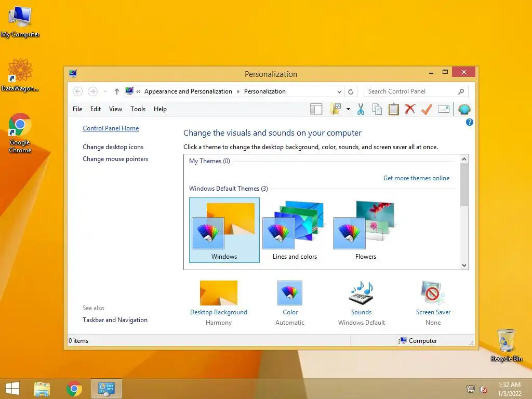
Task: Open Taskbar and Navigation link
Action: click(115, 320)
